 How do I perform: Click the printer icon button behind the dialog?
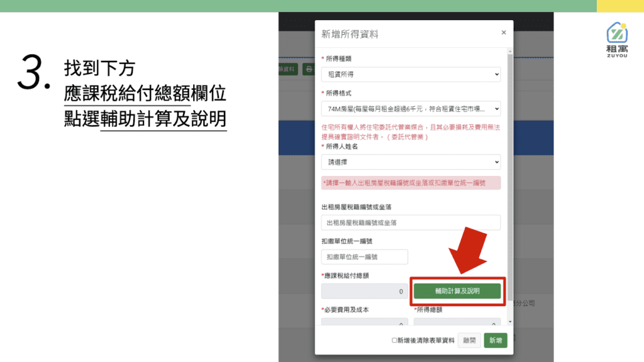pyautogui.click(x=309, y=69)
